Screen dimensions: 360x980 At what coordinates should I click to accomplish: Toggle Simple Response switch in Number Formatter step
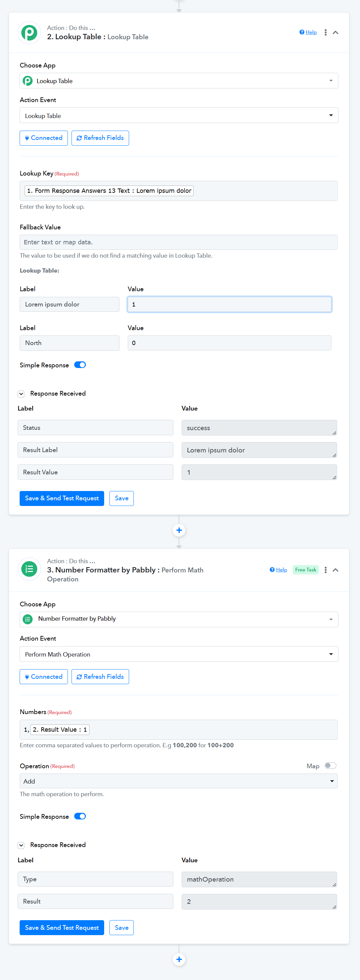click(x=80, y=816)
